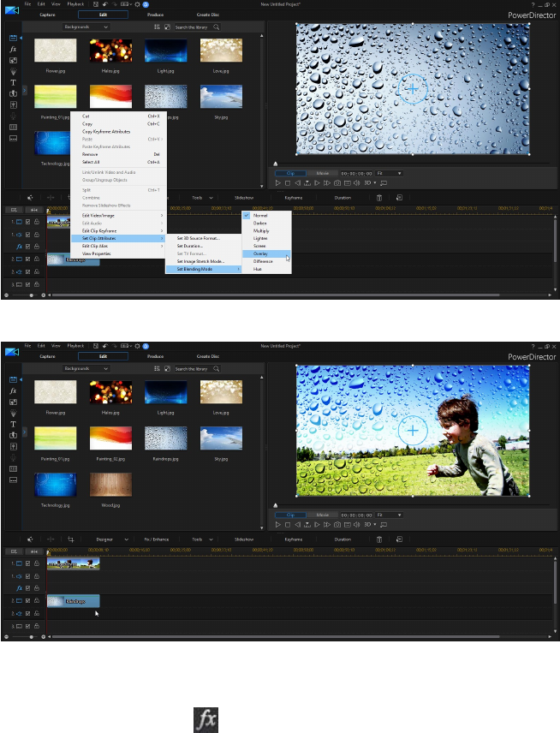Open Title Room (T) in lower screenshot sidebar
The width and height of the screenshot is (560, 733).
pos(13,424)
